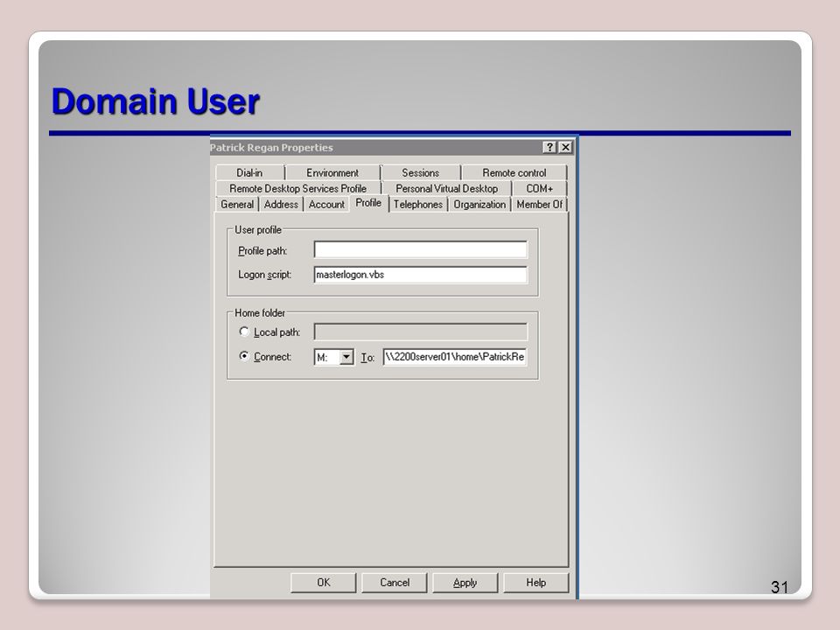Click the 'Domain User' slide heading

[156, 101]
